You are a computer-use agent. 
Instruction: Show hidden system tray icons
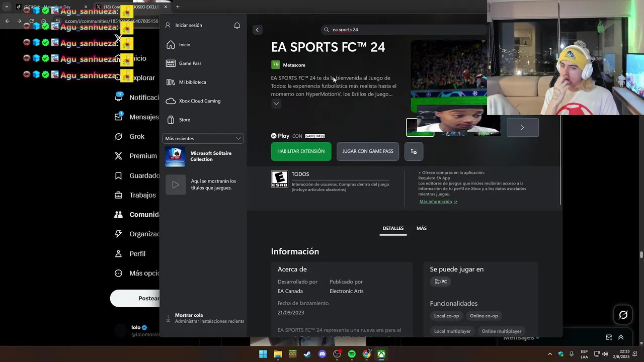coord(550,354)
